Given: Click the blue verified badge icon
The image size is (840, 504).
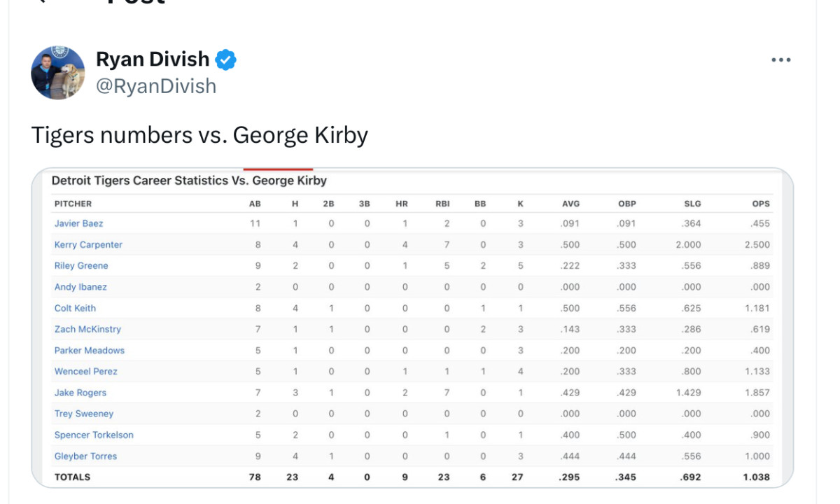Looking at the screenshot, I should tap(225, 60).
